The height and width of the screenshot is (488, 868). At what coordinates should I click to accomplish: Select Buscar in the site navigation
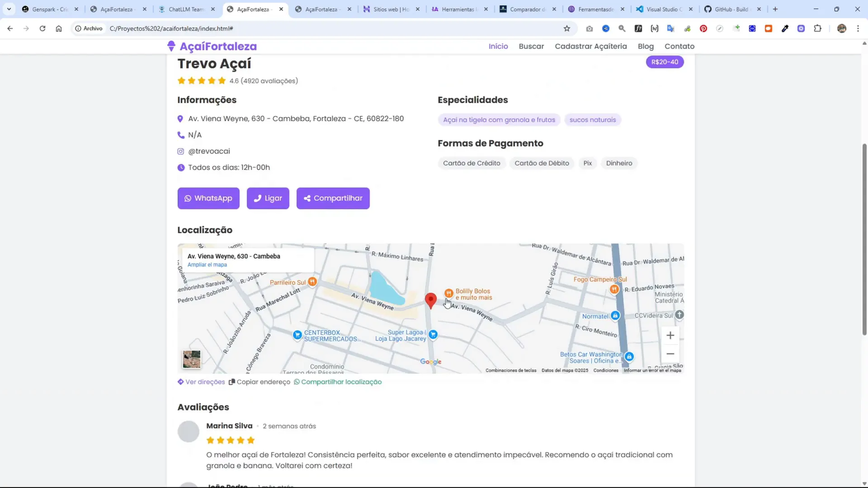click(531, 46)
